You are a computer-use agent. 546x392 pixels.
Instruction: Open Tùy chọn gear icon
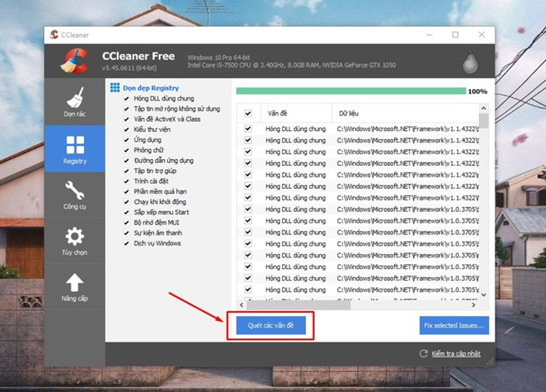pos(75,236)
